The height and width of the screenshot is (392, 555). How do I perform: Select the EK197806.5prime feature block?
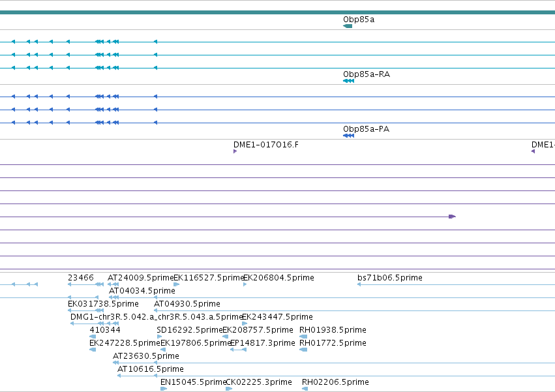pos(163,350)
